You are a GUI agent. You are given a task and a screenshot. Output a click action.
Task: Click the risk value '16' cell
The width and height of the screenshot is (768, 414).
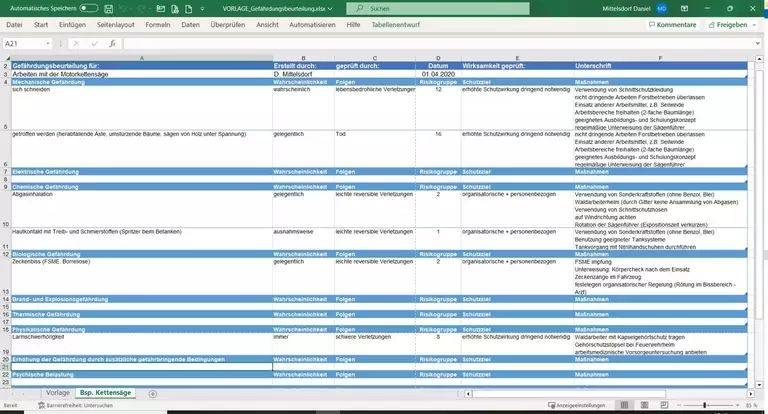tap(438, 149)
